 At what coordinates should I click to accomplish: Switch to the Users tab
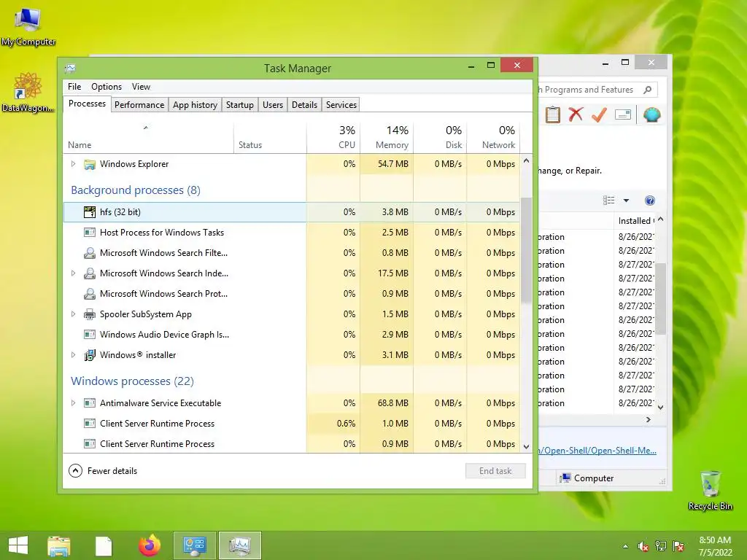273,105
